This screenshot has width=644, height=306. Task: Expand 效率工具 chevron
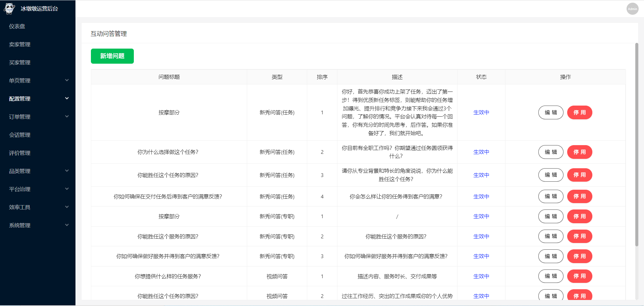coord(67,207)
